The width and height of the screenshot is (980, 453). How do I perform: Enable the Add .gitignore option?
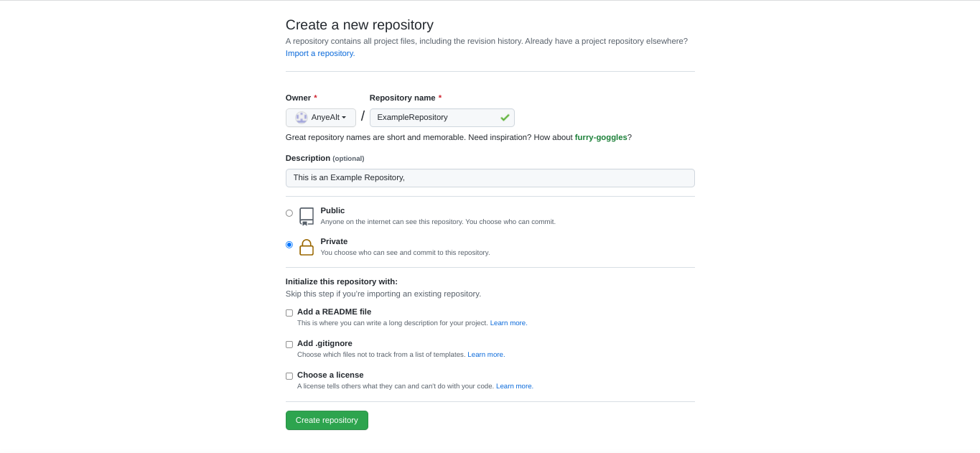(289, 344)
